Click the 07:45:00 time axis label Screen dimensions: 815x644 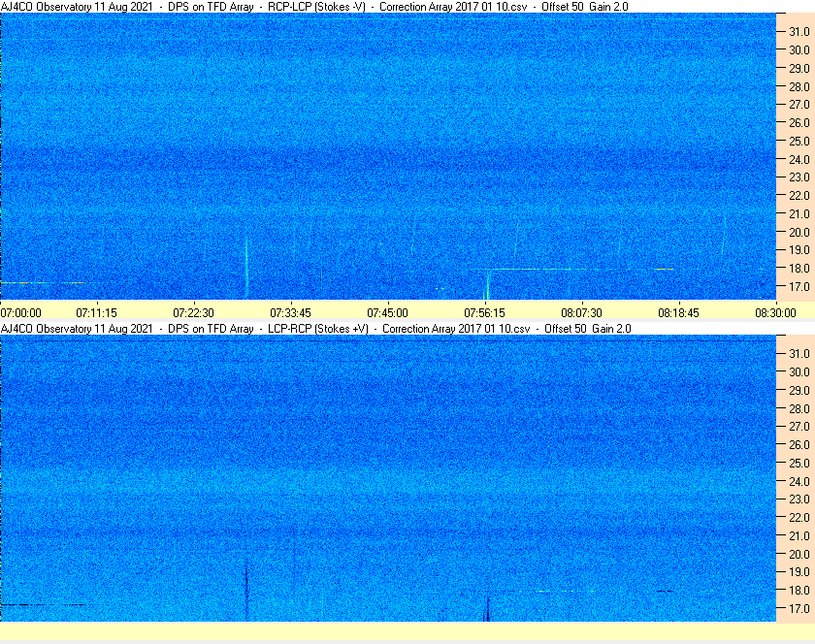tap(388, 313)
